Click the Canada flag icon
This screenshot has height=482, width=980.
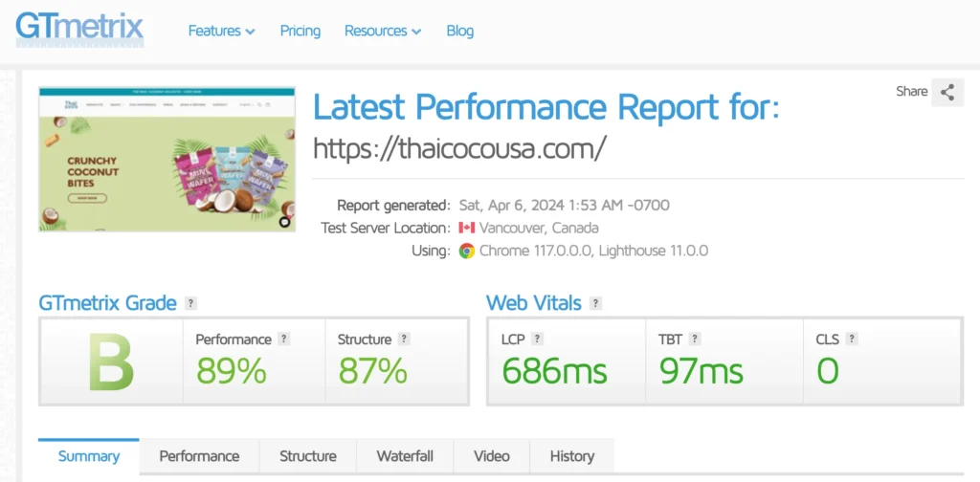pyautogui.click(x=467, y=228)
